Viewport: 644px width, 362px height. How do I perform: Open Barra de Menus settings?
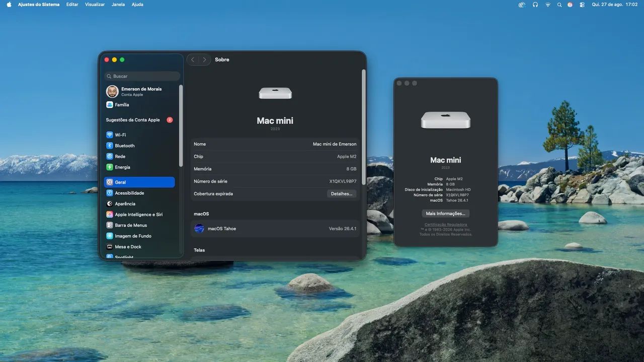[x=139, y=225]
